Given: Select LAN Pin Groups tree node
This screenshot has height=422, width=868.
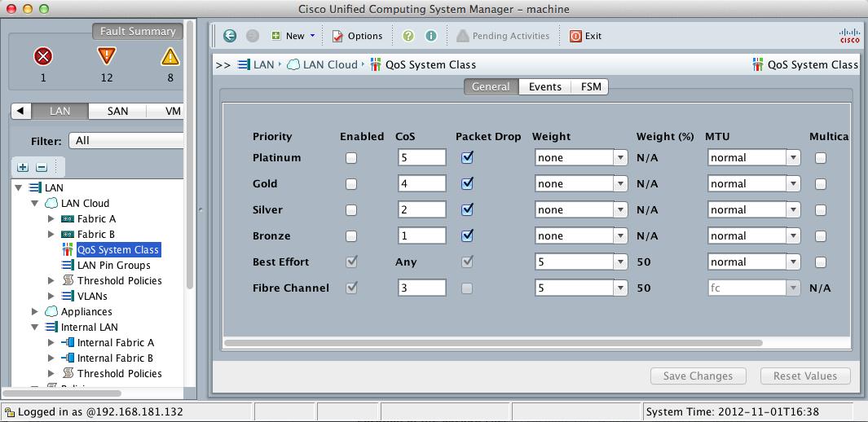Looking at the screenshot, I should 114,265.
